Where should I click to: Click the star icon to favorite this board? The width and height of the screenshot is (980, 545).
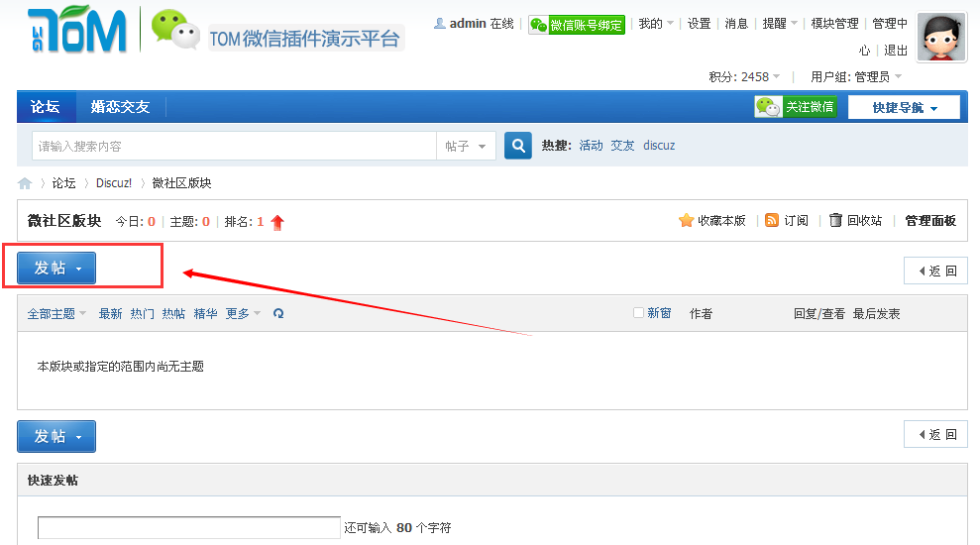point(686,221)
